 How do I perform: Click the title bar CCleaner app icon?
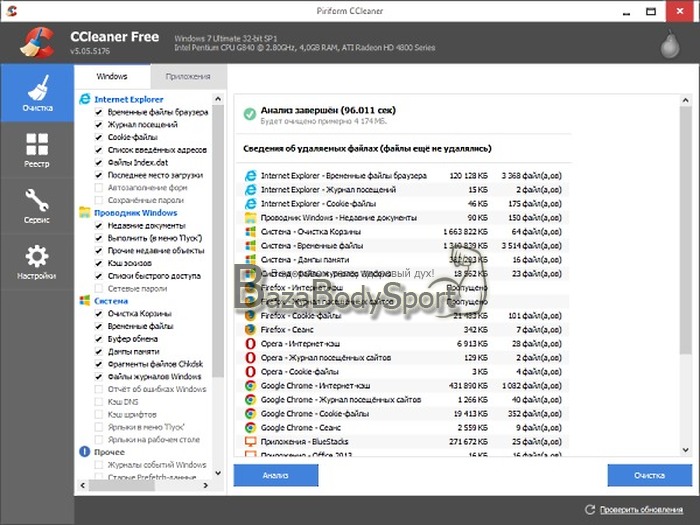tap(12, 11)
